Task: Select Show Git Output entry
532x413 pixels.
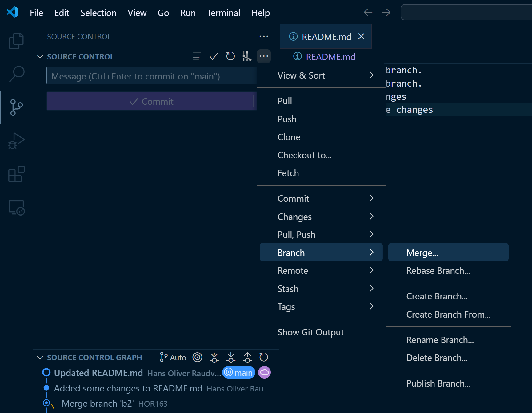Action: click(321, 332)
